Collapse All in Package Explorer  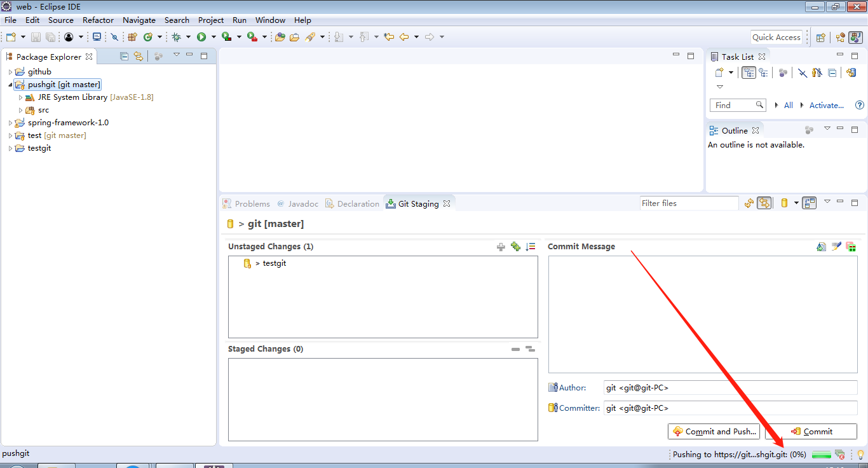pos(125,56)
